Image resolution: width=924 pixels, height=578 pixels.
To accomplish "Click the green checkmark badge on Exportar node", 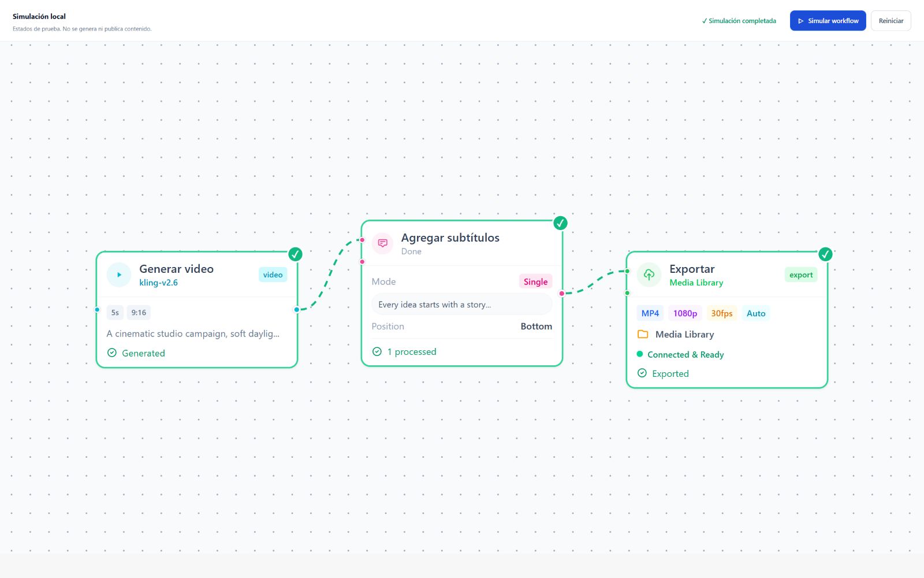I will coord(825,254).
